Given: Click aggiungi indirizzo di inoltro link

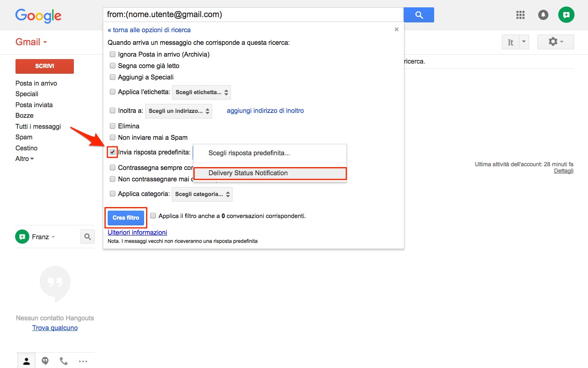Looking at the screenshot, I should 265,110.
